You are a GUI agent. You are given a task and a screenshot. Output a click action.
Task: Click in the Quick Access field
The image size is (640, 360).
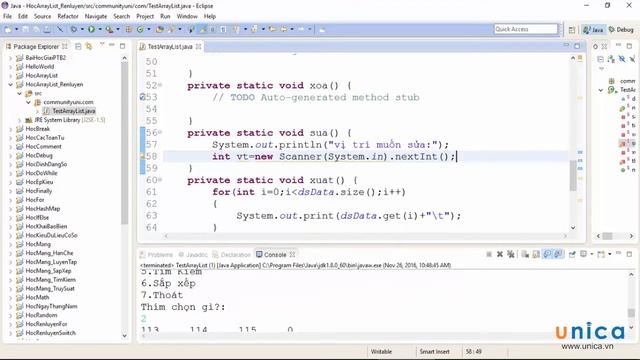(x=526, y=29)
